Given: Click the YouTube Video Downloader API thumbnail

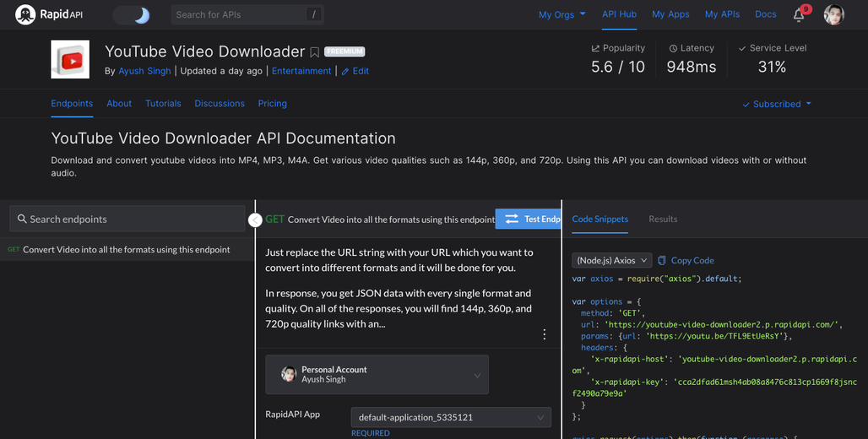Looking at the screenshot, I should [70, 59].
